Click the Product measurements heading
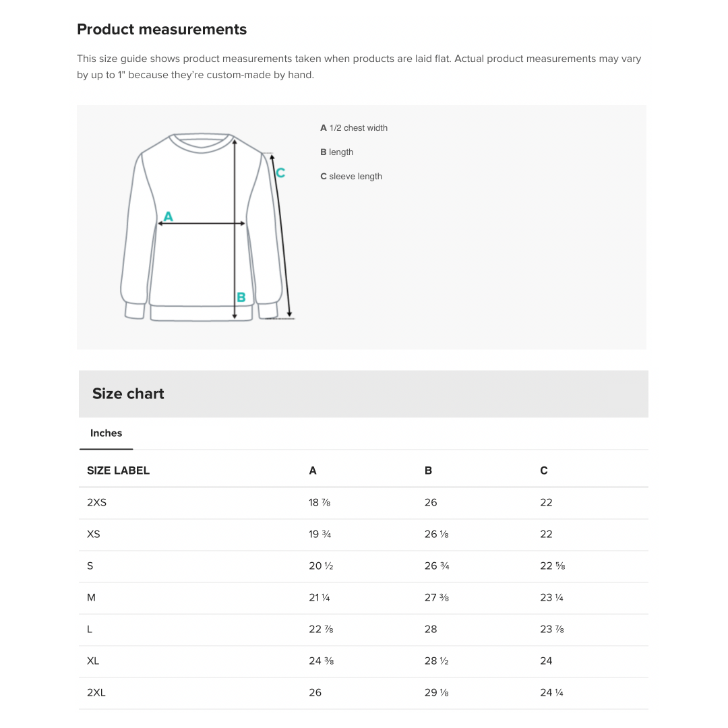The height and width of the screenshot is (728, 728). [162, 30]
